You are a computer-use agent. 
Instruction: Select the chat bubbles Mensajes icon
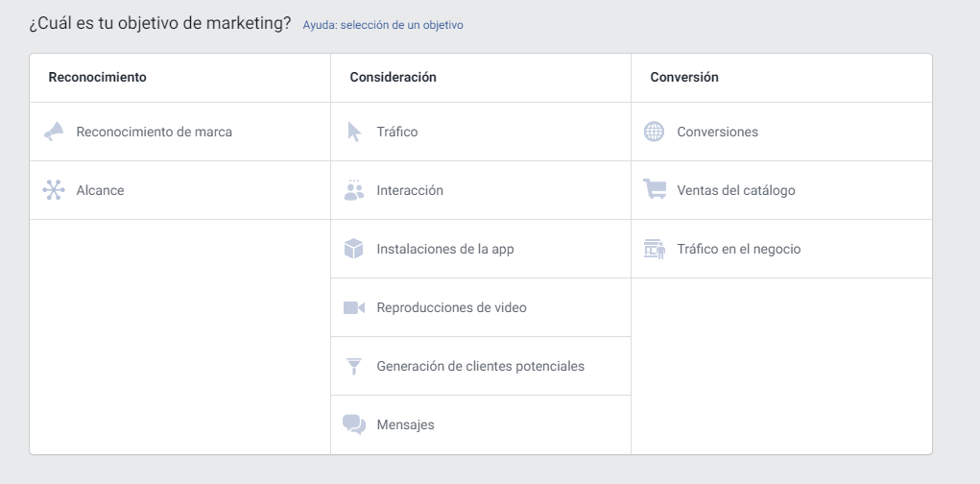[x=354, y=424]
